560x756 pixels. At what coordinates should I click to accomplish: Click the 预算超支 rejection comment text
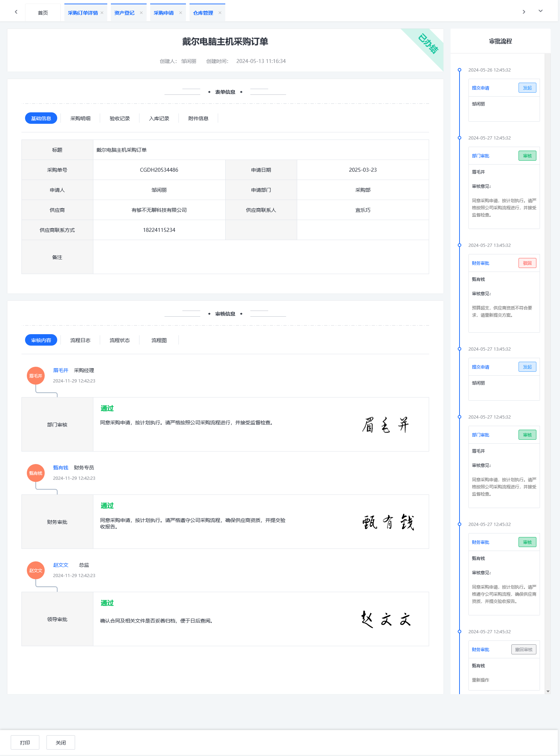[x=502, y=311]
